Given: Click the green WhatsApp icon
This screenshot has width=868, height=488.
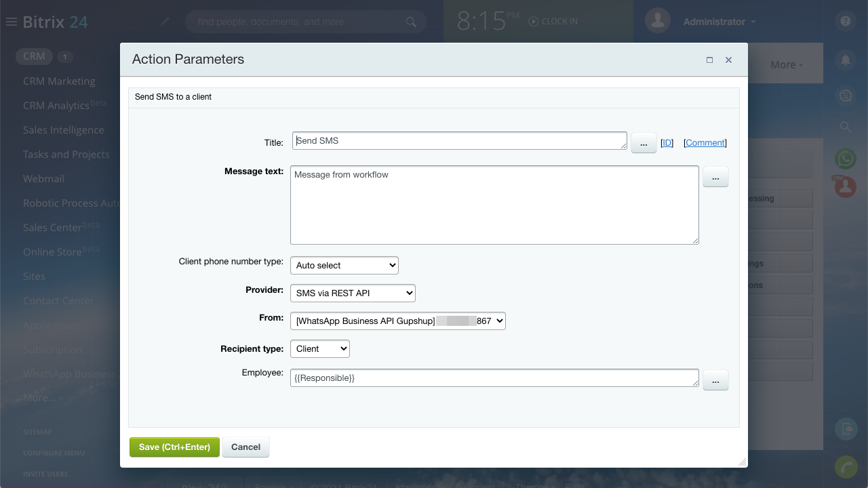Looking at the screenshot, I should 845,159.
